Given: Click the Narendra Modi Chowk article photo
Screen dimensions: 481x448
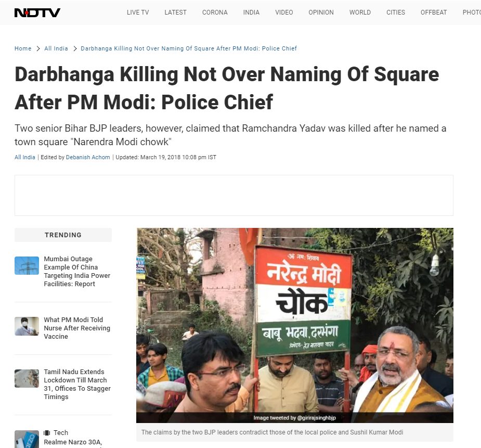Looking at the screenshot, I should 295,325.
